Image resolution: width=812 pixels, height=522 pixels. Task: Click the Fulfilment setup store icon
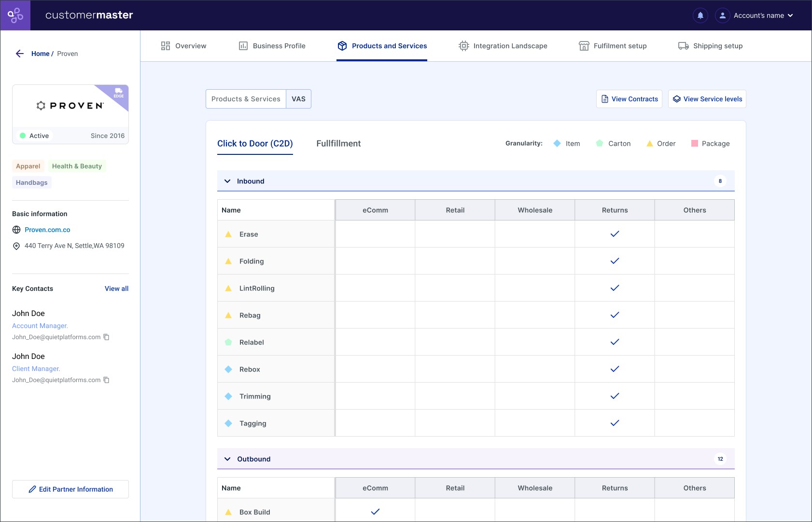click(x=584, y=46)
